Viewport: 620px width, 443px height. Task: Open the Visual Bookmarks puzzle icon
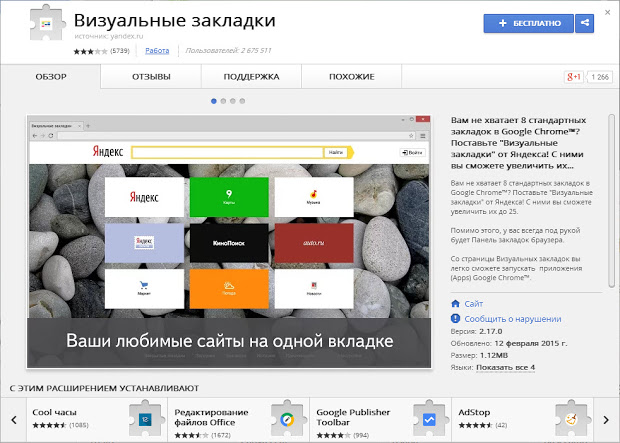pos(47,23)
